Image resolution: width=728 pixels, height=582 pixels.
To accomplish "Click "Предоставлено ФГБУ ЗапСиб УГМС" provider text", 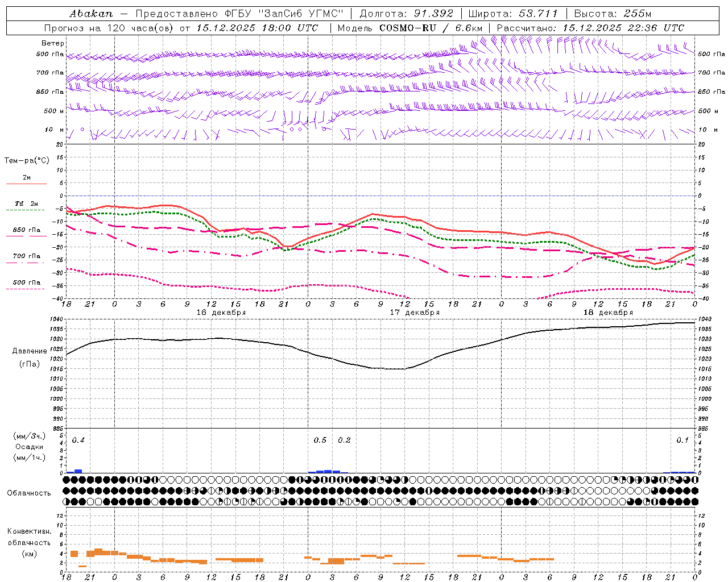I will point(239,14).
